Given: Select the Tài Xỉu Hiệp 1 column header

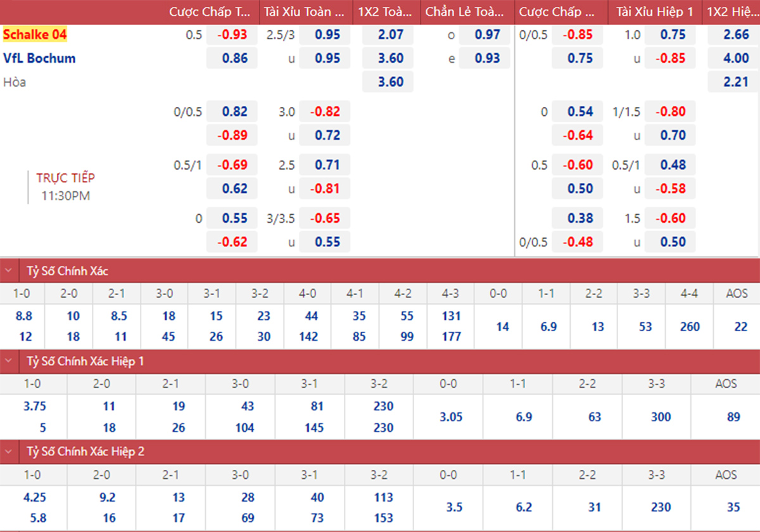Looking at the screenshot, I should (x=654, y=12).
